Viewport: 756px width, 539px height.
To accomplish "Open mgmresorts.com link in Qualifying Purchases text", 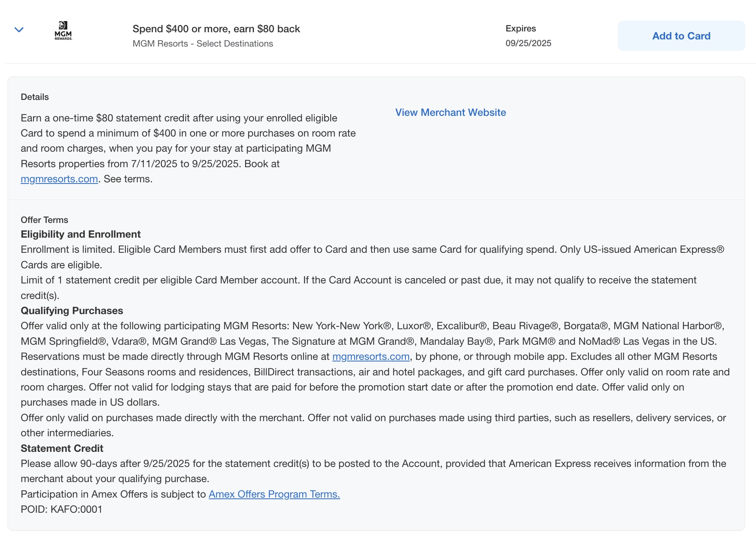I will tap(371, 357).
